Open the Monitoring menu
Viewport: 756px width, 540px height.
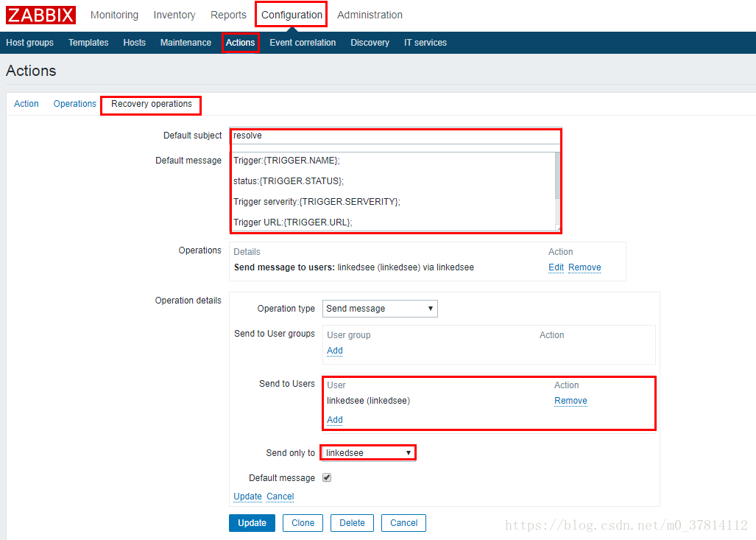[x=114, y=15]
